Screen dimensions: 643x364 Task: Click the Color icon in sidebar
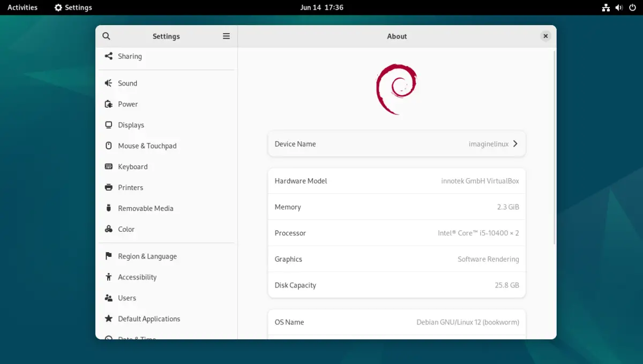tap(108, 229)
